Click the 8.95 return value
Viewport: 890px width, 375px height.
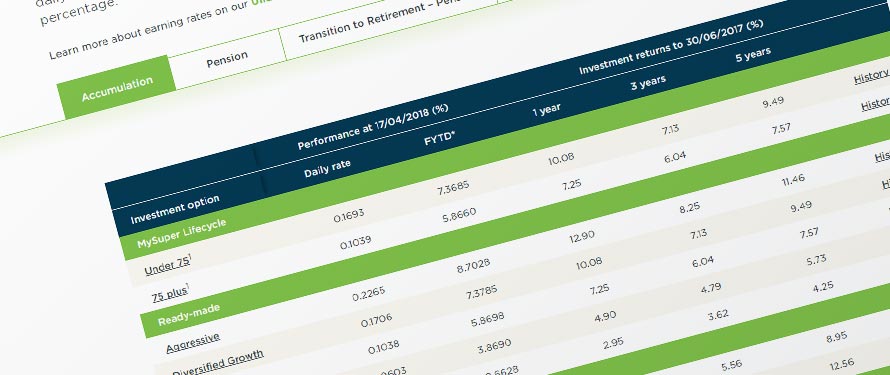pyautogui.click(x=837, y=337)
